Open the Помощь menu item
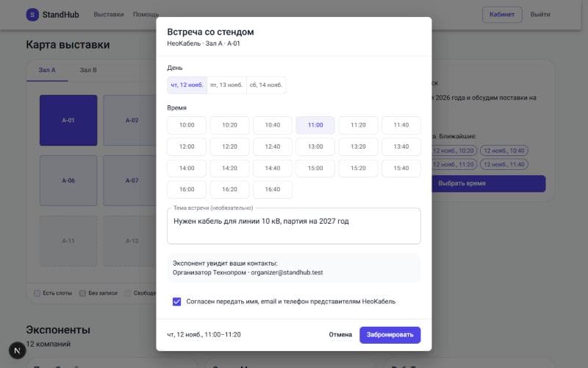This screenshot has width=588, height=368. click(146, 15)
